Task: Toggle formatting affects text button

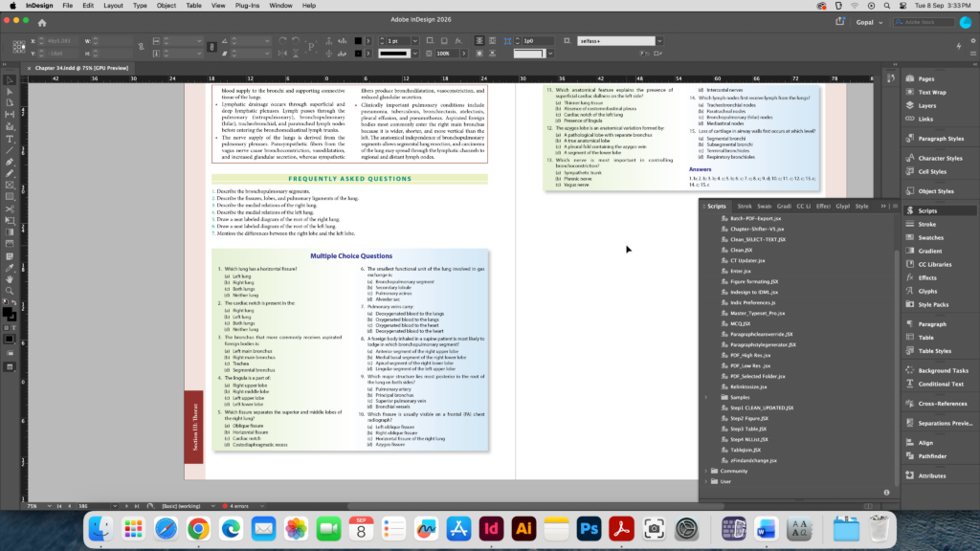Action: (14, 327)
